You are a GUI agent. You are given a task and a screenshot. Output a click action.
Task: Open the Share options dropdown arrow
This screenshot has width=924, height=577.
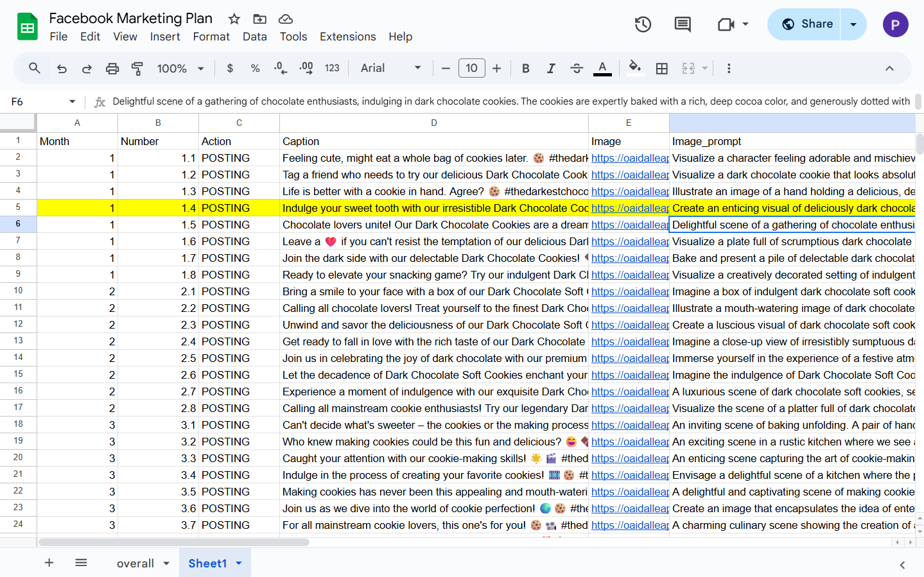point(853,24)
